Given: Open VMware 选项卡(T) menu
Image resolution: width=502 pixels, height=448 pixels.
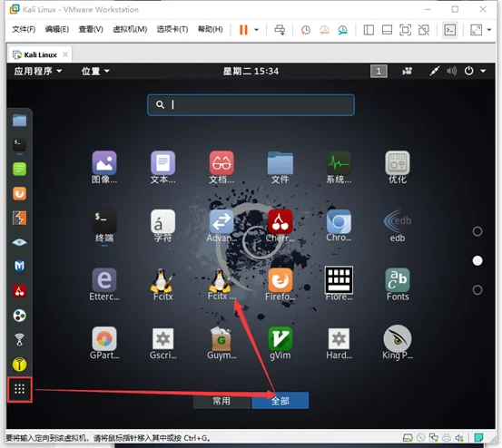Looking at the screenshot, I should click(172, 29).
